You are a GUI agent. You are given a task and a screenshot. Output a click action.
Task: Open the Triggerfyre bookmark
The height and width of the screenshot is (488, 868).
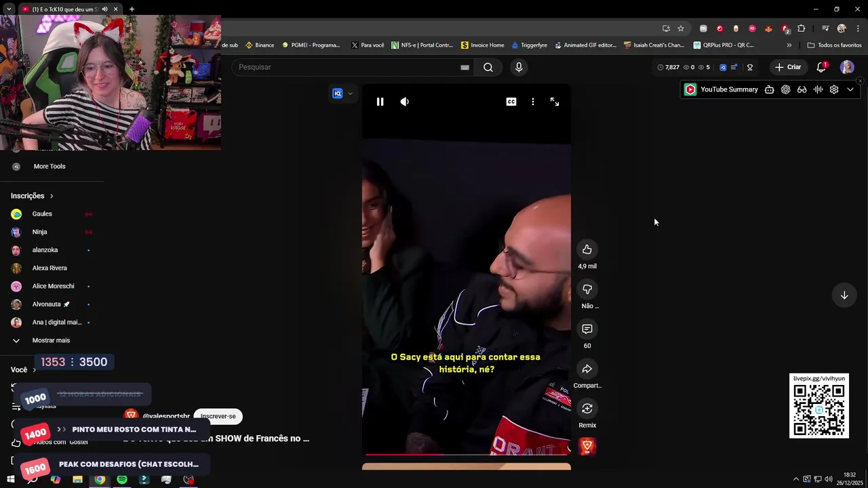coord(529,45)
